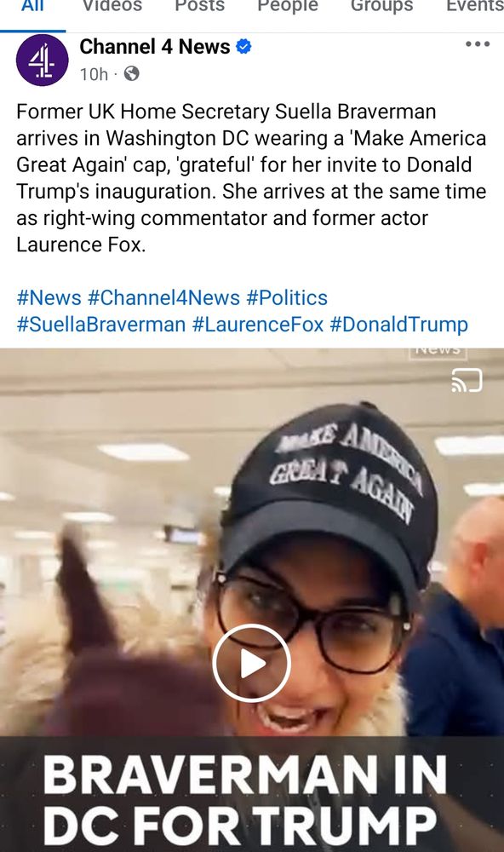This screenshot has height=852, width=504.
Task: Open the #News hashtag
Action: click(49, 297)
